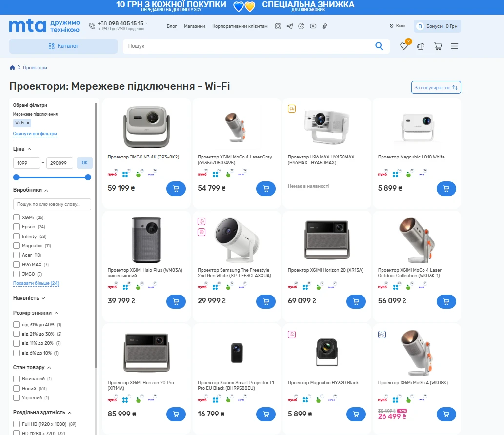Image resolution: width=504 pixels, height=435 pixels.
Task: Go to Магазини page
Action: coord(195,26)
